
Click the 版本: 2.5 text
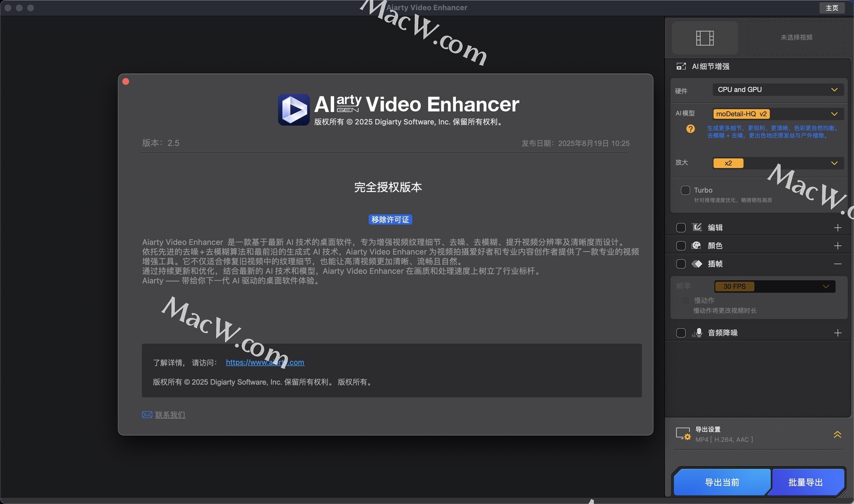point(161,143)
